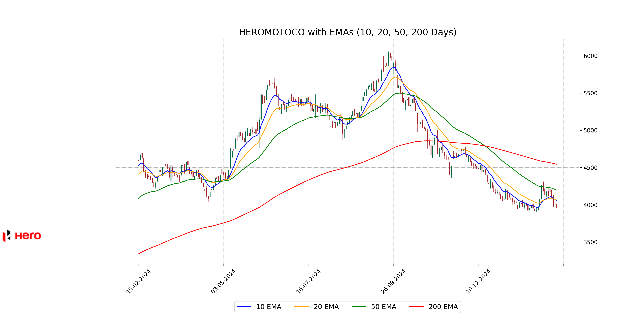Image resolution: width=644 pixels, height=322 pixels.
Task: Click the blue line swatch in legend
Action: (244, 307)
